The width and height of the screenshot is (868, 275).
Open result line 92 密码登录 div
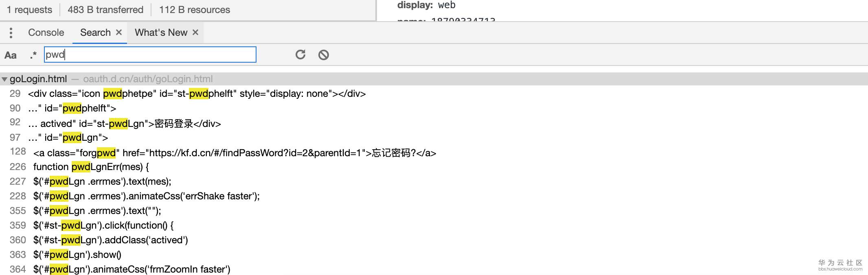coord(125,123)
